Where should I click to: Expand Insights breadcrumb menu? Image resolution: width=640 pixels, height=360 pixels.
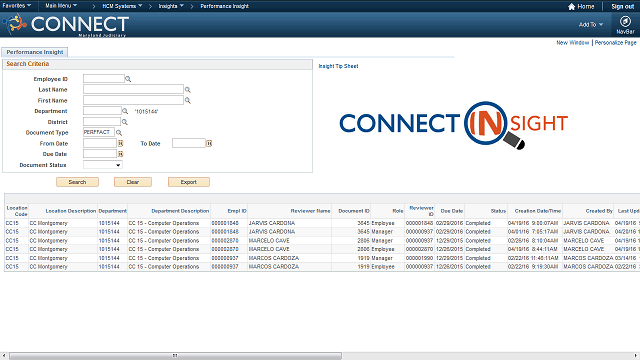point(171,6)
